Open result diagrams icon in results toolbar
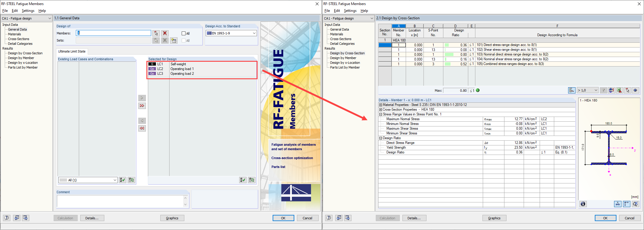 click(611, 90)
